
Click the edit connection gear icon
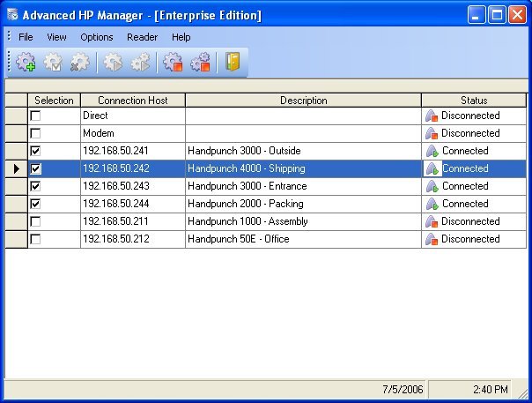tap(54, 63)
